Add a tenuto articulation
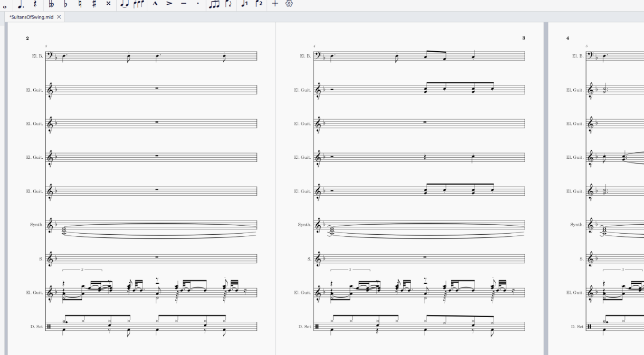Viewport: 644px width, 355px height. 184,4
